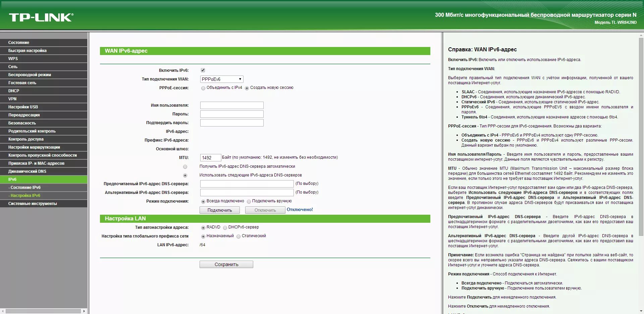The width and height of the screenshot is (644, 314).
Task: Click the sidebar scrollbar right arrow
Action: tap(85, 311)
